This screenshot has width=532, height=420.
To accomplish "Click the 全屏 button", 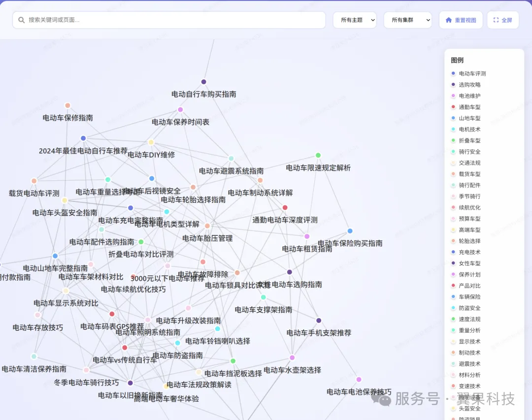I will [503, 20].
